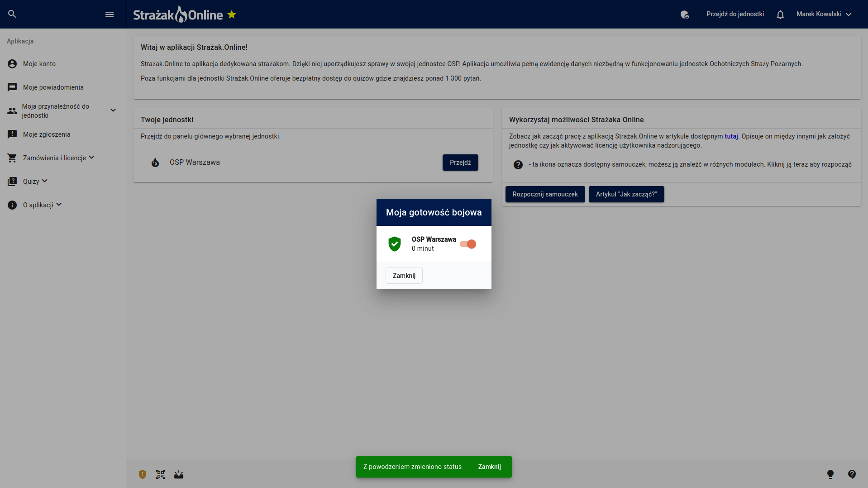Click the yellow star icon beside the logo
The image size is (868, 488).
232,14
